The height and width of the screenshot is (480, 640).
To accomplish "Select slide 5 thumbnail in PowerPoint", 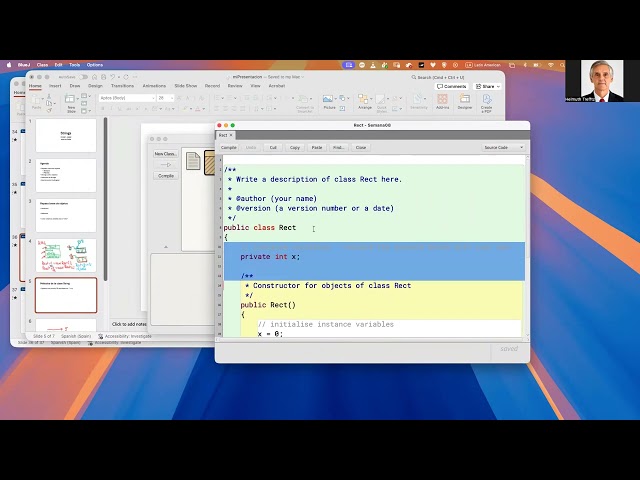I will point(66,295).
